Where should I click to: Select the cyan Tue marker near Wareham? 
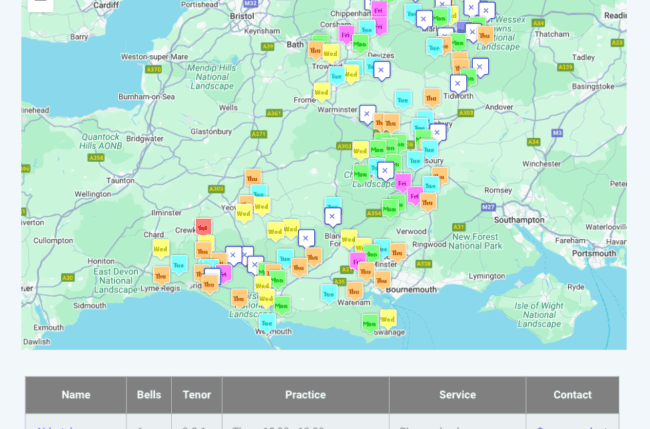[329, 293]
